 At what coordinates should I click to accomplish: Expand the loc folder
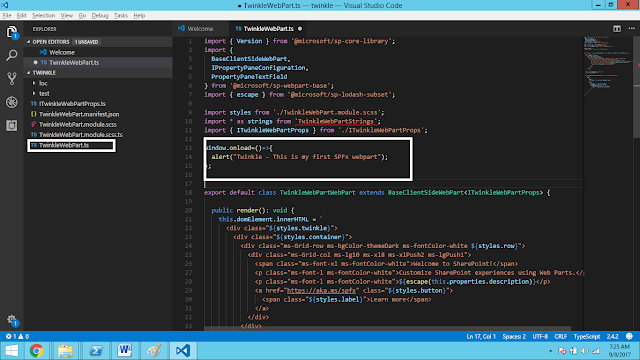click(x=43, y=83)
